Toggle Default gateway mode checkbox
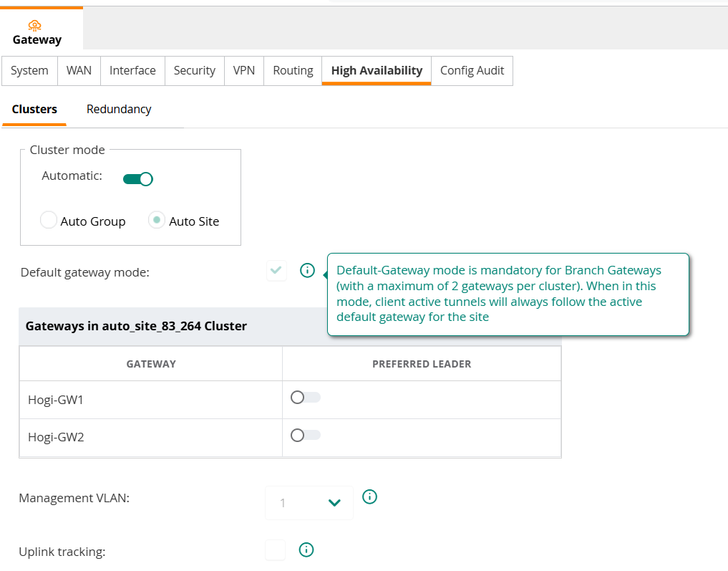The height and width of the screenshot is (571, 728). click(276, 271)
